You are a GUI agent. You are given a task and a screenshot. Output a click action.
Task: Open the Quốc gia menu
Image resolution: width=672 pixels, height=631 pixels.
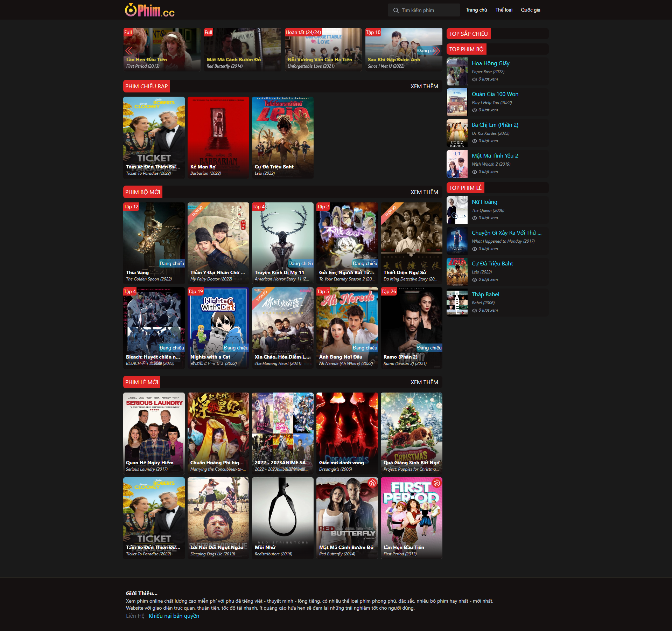pyautogui.click(x=530, y=10)
